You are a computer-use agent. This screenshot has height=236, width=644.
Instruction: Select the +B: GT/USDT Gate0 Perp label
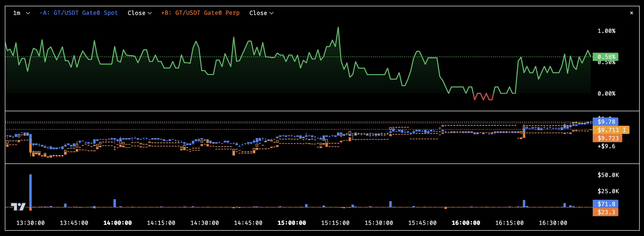click(x=200, y=13)
